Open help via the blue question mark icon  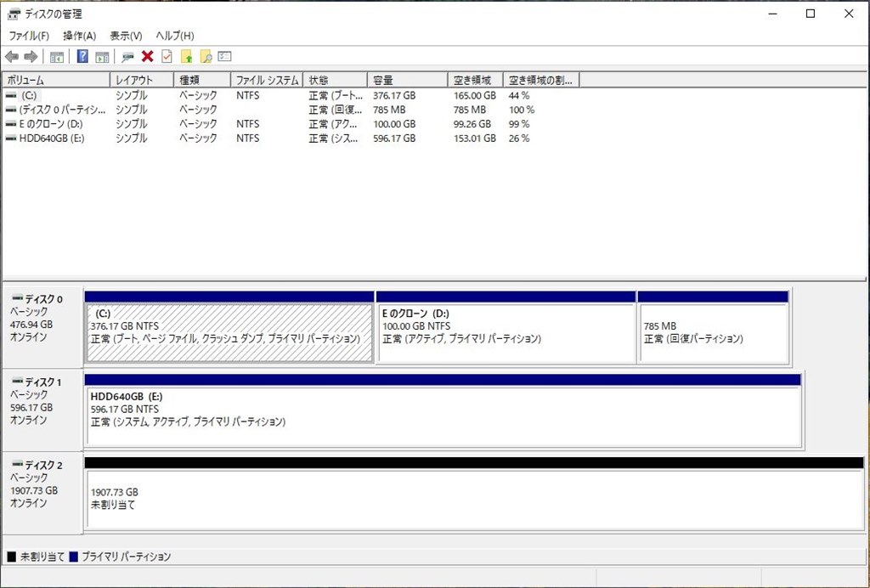pyautogui.click(x=82, y=56)
